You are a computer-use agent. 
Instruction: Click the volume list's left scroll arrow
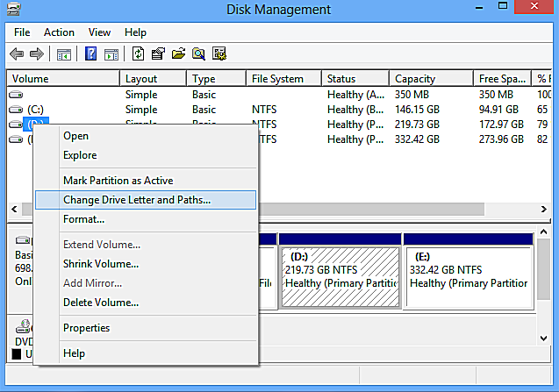click(x=14, y=210)
